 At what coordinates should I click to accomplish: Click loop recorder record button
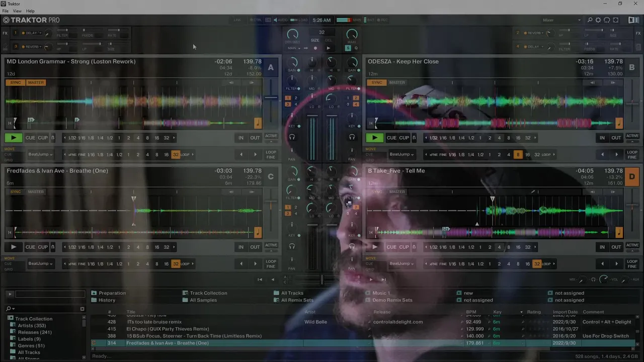point(315,48)
